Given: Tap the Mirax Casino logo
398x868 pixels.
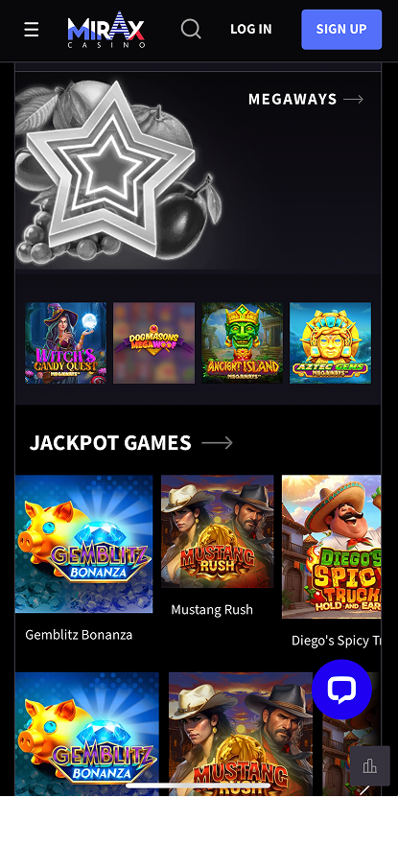Looking at the screenshot, I should click(x=106, y=30).
